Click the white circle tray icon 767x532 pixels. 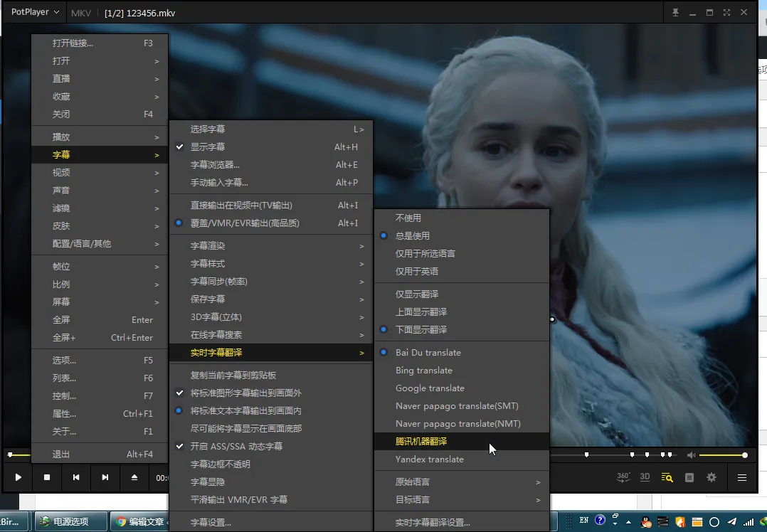(x=714, y=522)
